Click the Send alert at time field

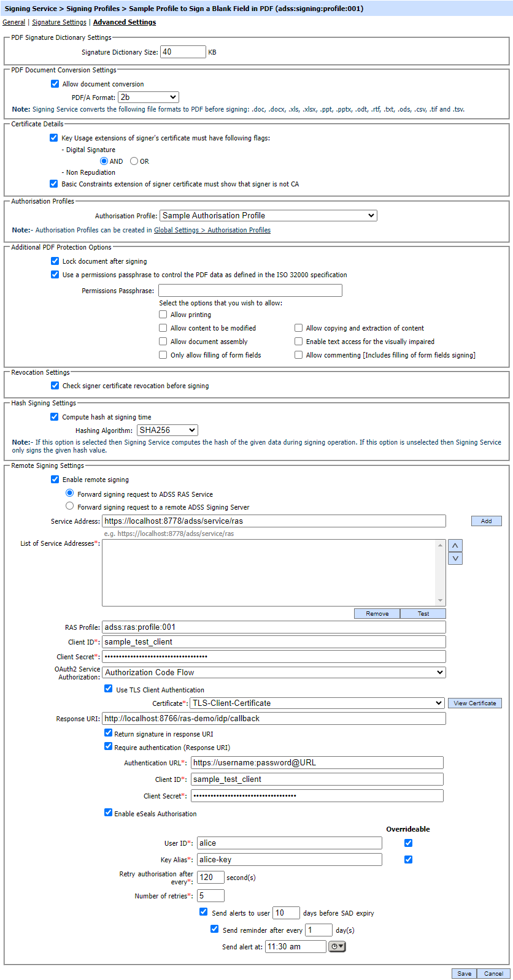tap(296, 946)
